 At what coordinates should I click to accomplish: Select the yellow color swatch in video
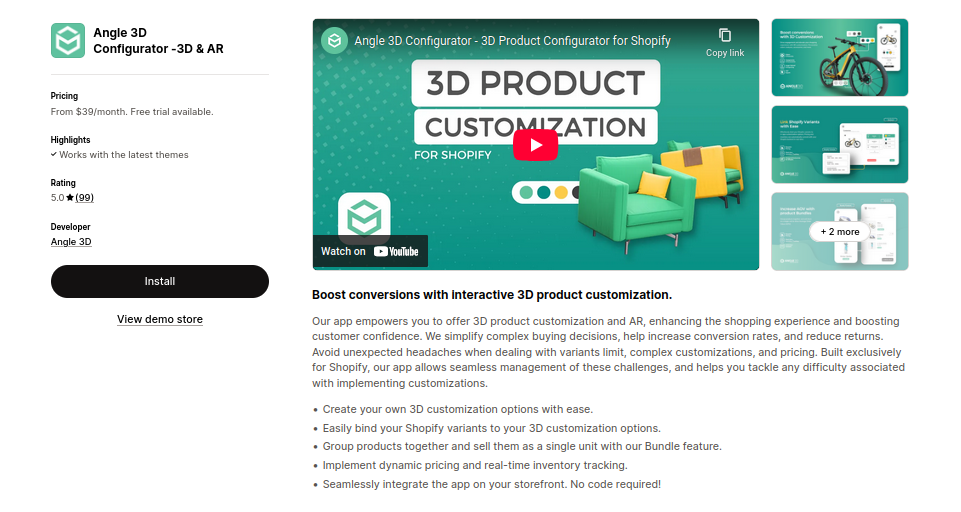[x=561, y=193]
